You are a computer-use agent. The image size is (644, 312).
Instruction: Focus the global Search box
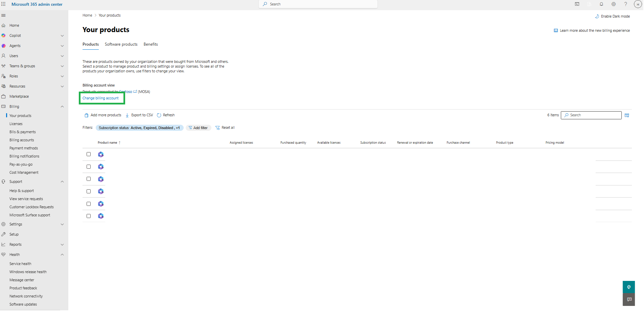coord(318,4)
